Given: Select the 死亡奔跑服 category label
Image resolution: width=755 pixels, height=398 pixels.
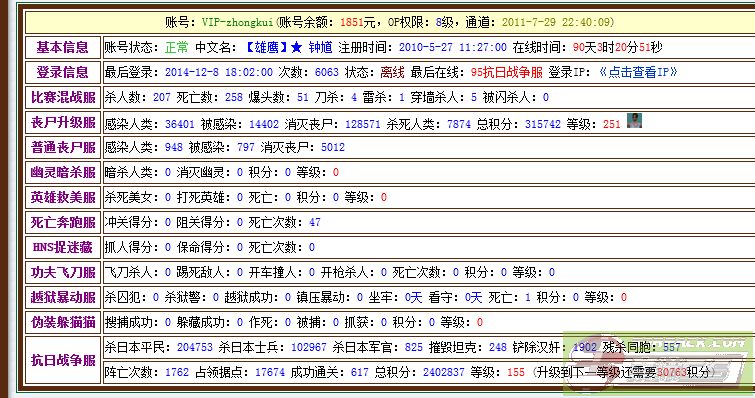Looking at the screenshot, I should coord(63,222).
